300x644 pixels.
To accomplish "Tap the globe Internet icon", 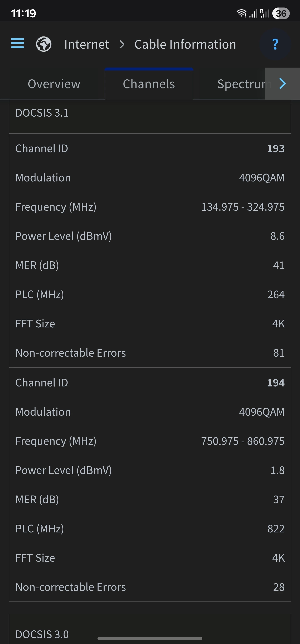I will (x=44, y=44).
